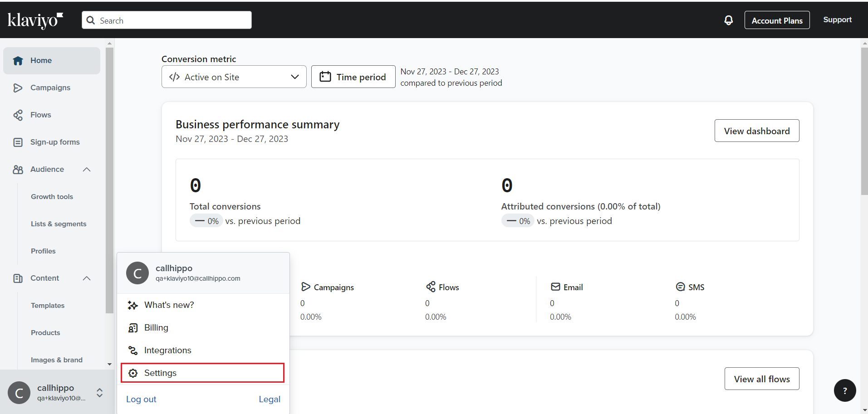This screenshot has width=868, height=414.
Task: Click the Flows sidebar icon
Action: coord(18,115)
